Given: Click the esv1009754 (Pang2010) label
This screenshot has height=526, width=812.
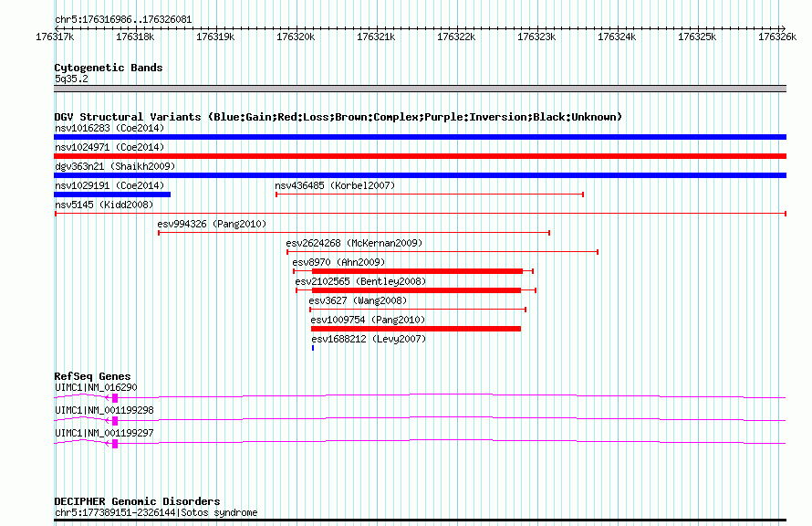Looking at the screenshot, I should tap(368, 320).
